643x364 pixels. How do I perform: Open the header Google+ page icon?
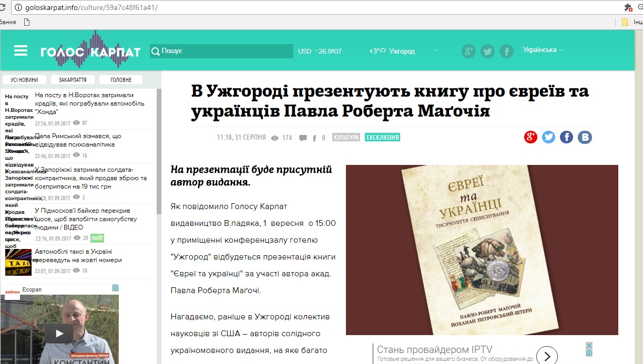pyautogui.click(x=468, y=51)
